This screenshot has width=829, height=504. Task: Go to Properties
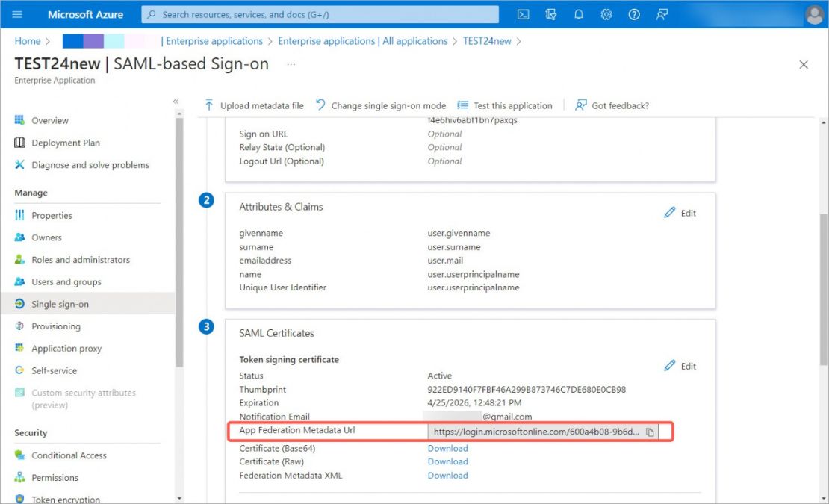click(43, 216)
